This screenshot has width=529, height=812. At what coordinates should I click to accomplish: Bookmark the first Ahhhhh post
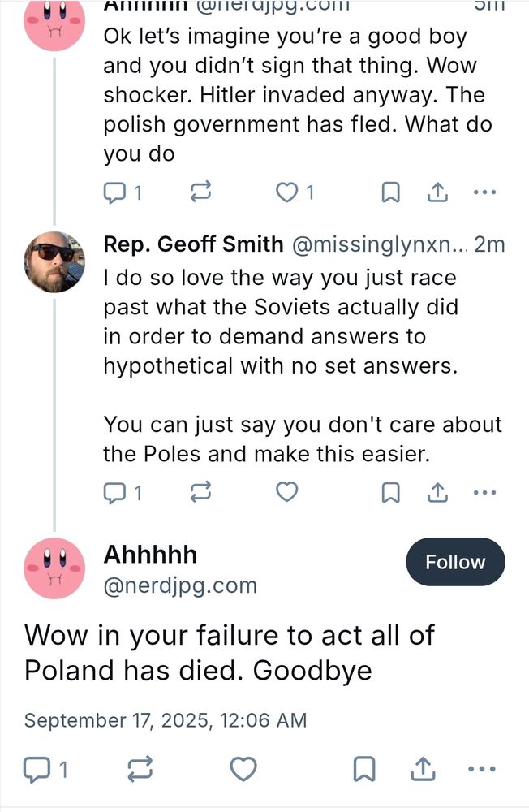click(x=391, y=192)
